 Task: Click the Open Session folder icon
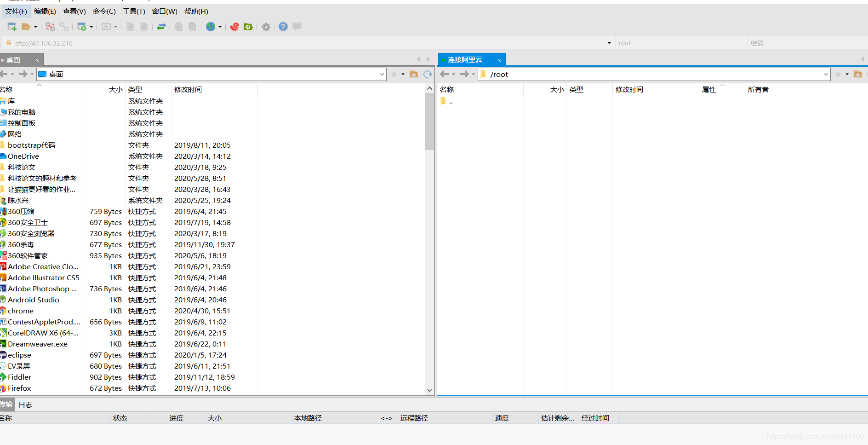(26, 27)
